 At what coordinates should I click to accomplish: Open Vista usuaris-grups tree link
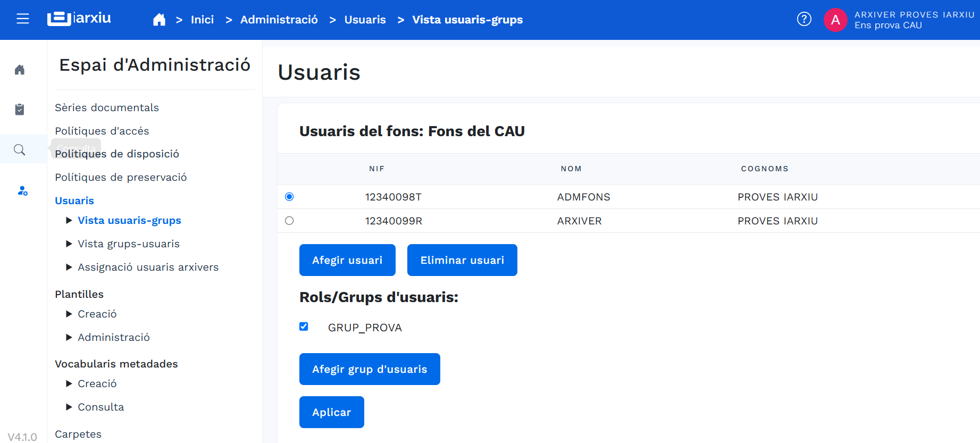[129, 220]
